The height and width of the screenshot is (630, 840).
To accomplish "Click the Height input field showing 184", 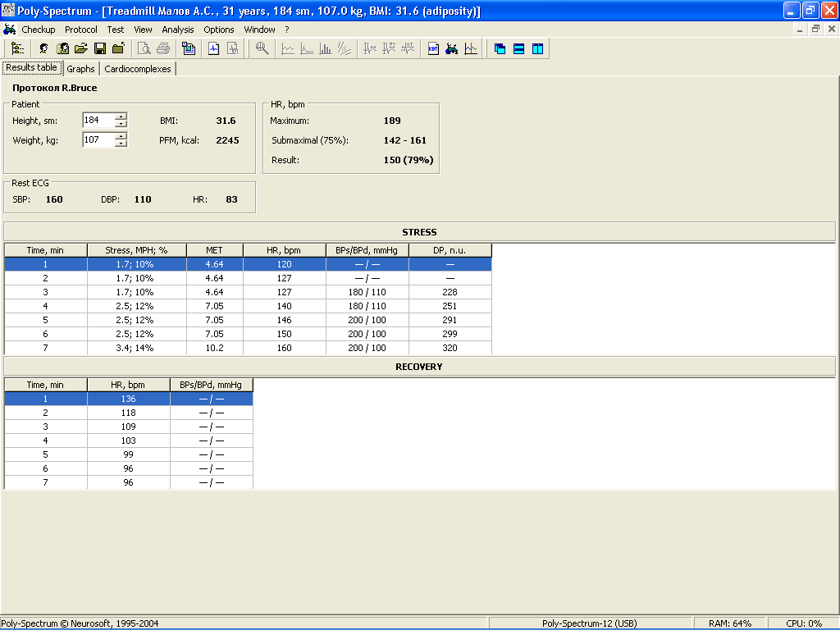I will pos(99,120).
